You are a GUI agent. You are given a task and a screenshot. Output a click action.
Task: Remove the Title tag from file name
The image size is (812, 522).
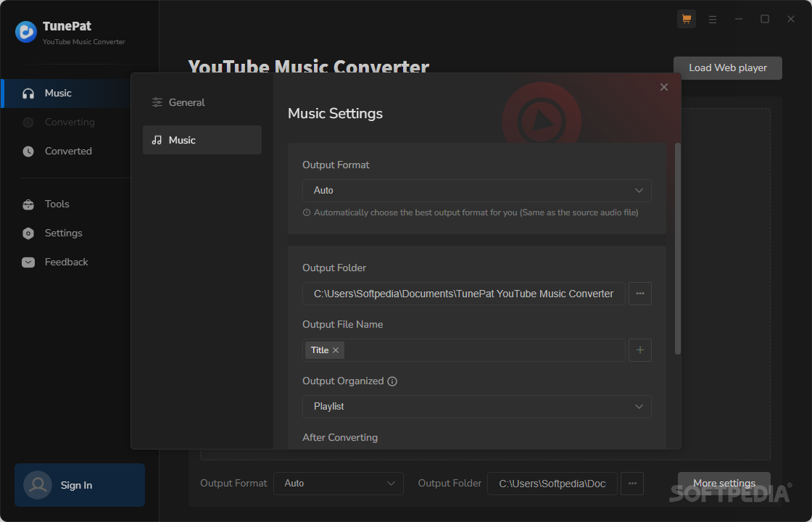tap(336, 350)
